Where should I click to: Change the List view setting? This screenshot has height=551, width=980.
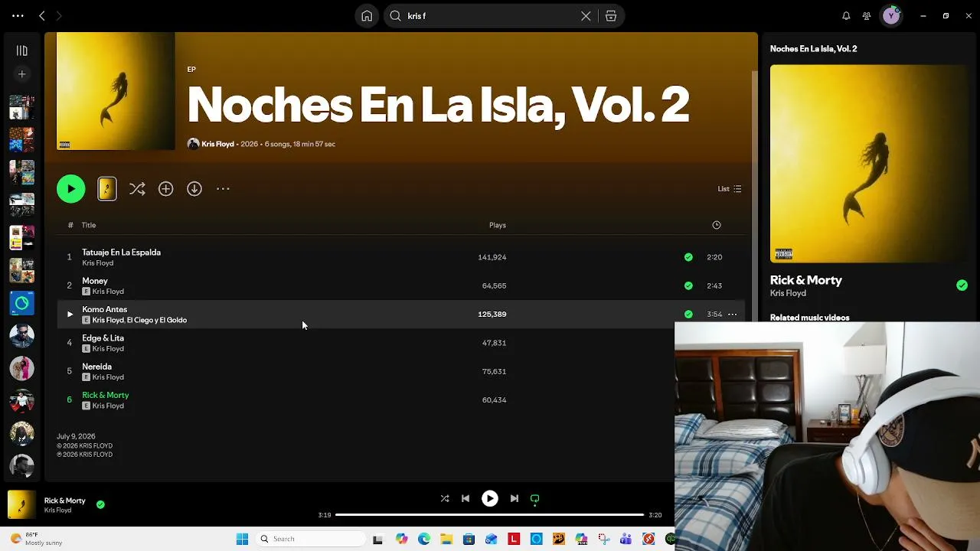coord(730,189)
